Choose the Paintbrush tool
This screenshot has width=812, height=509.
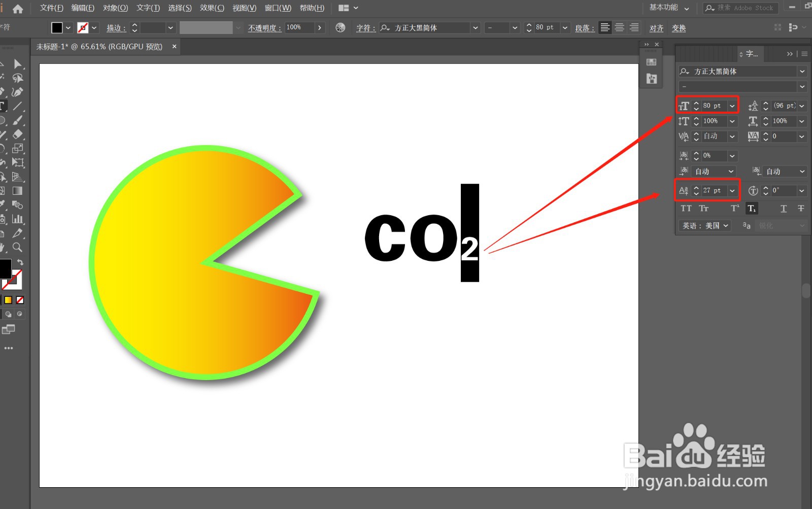pyautogui.click(x=18, y=120)
